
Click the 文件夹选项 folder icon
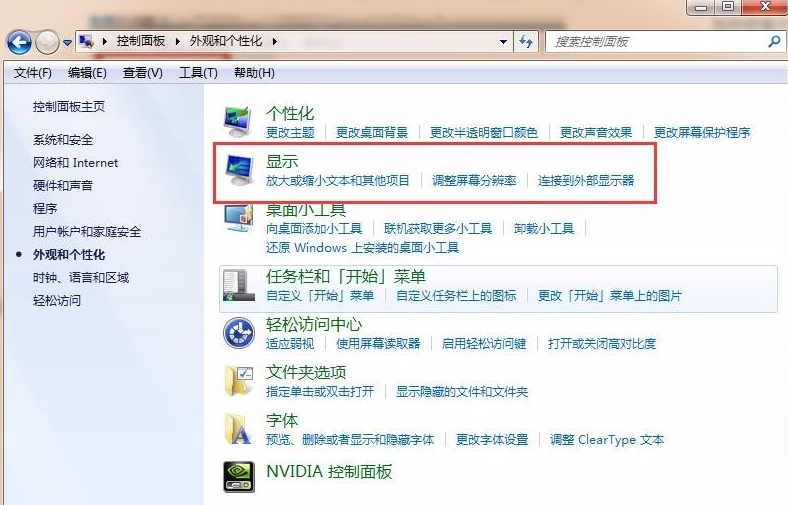(238, 381)
